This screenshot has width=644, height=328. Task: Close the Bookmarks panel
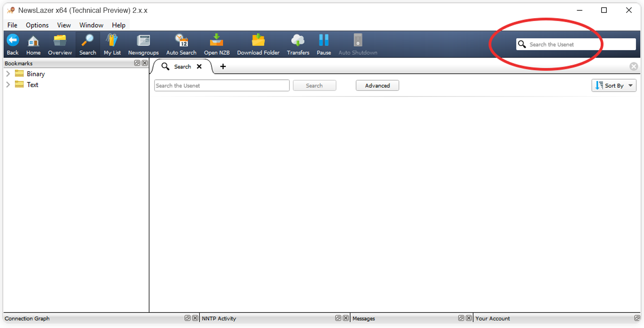145,63
